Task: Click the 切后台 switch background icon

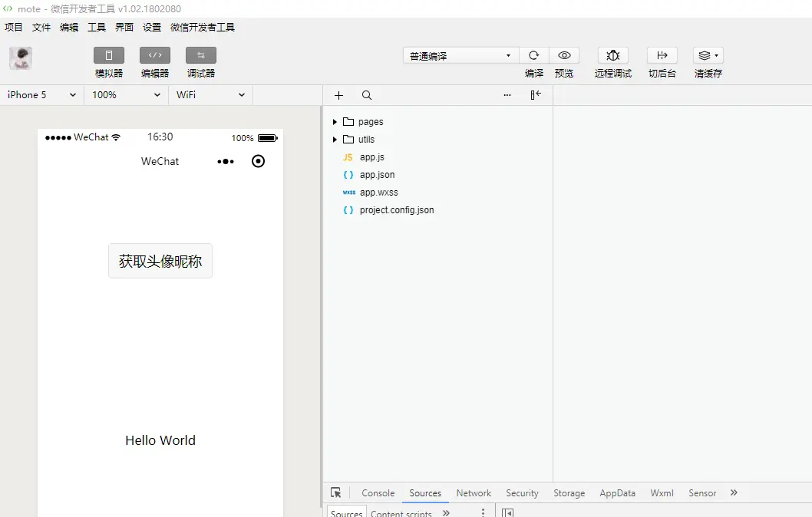Action: coord(662,55)
